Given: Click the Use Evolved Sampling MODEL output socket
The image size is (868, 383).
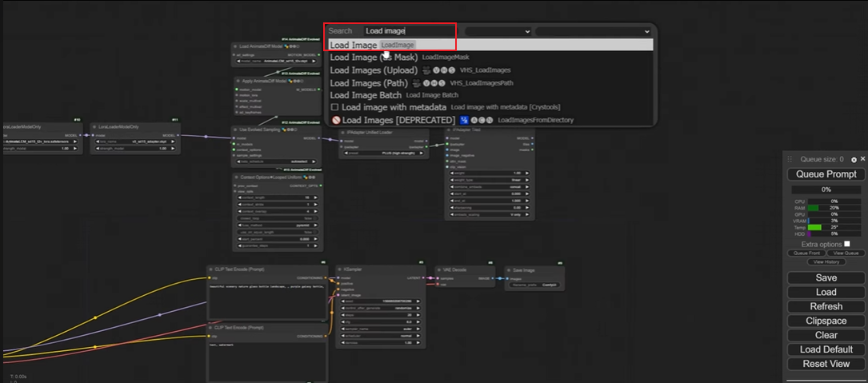Looking at the screenshot, I should 318,138.
